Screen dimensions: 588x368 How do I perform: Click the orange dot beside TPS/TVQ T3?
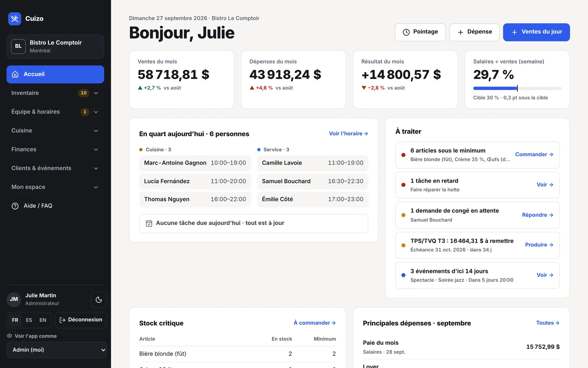[x=403, y=245]
